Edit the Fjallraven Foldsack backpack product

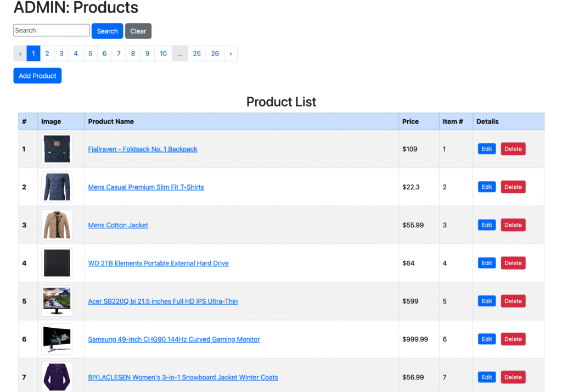pyautogui.click(x=486, y=149)
